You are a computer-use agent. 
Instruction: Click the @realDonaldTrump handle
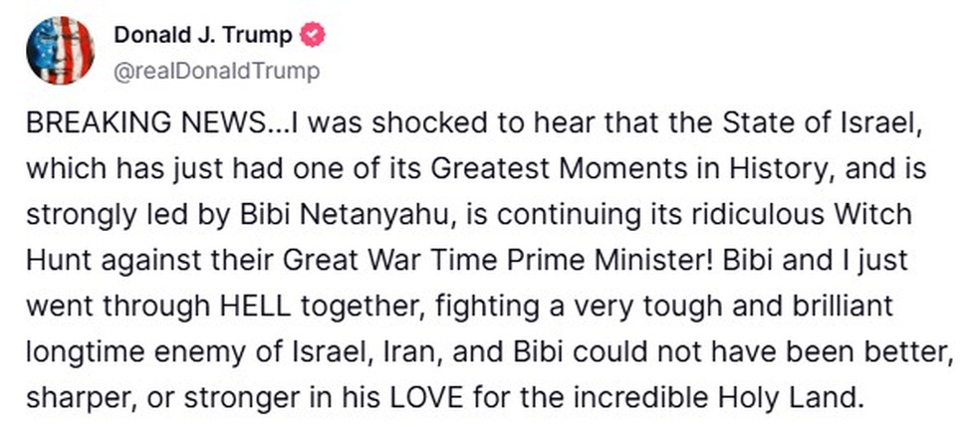point(217,71)
